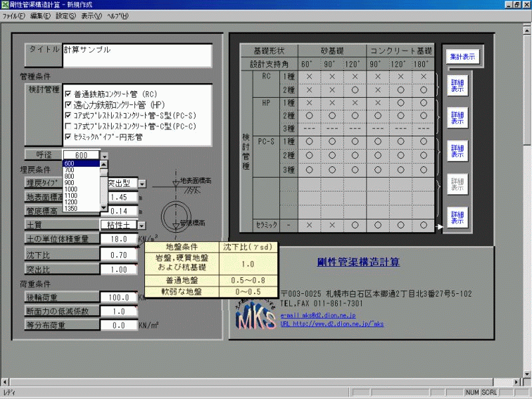Viewport: 532px width, 399px height.
Task: Uncheck 普通鉄筋コンクリート管 (RC) checkbox
Action: (x=68, y=94)
